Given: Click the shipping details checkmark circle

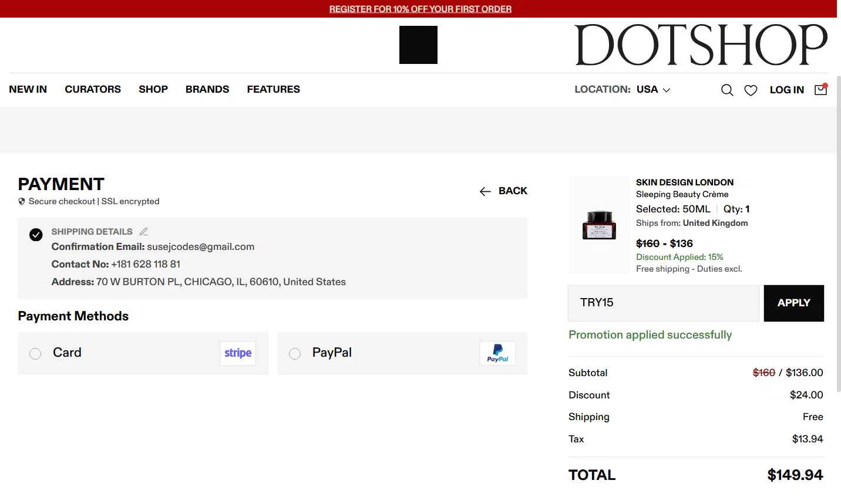Looking at the screenshot, I should pyautogui.click(x=36, y=235).
